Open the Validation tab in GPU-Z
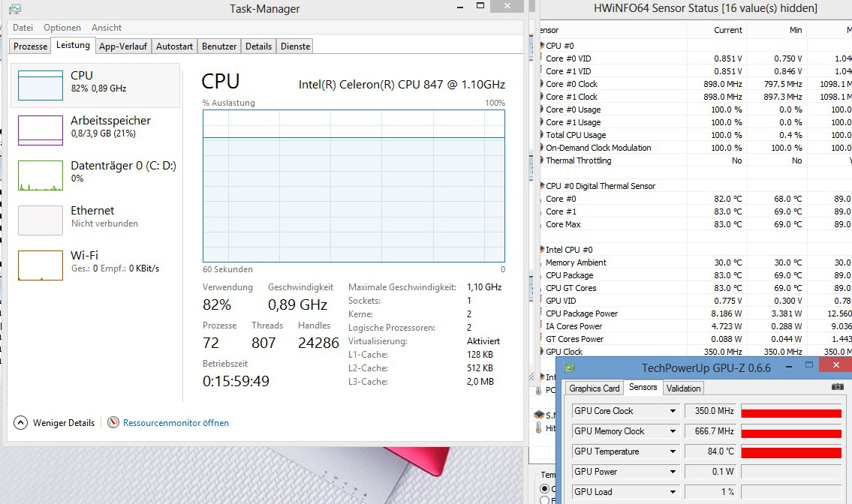This screenshot has height=504, width=852. (x=683, y=388)
